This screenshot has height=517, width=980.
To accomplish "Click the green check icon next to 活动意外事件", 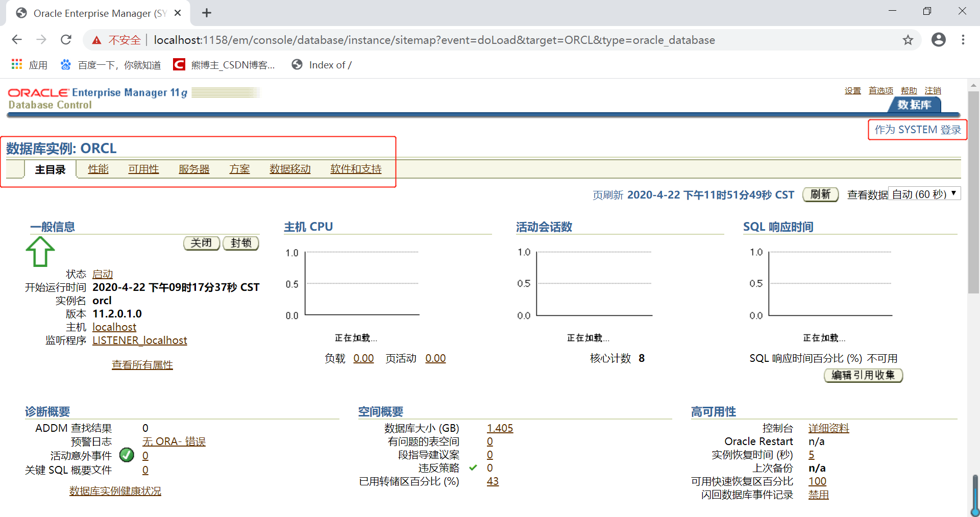I will click(127, 455).
